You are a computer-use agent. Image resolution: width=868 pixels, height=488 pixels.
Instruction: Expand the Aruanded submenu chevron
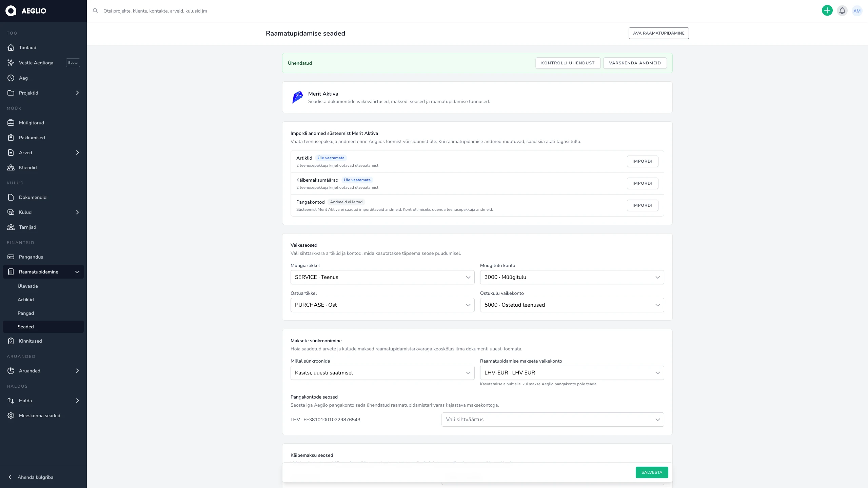point(77,371)
